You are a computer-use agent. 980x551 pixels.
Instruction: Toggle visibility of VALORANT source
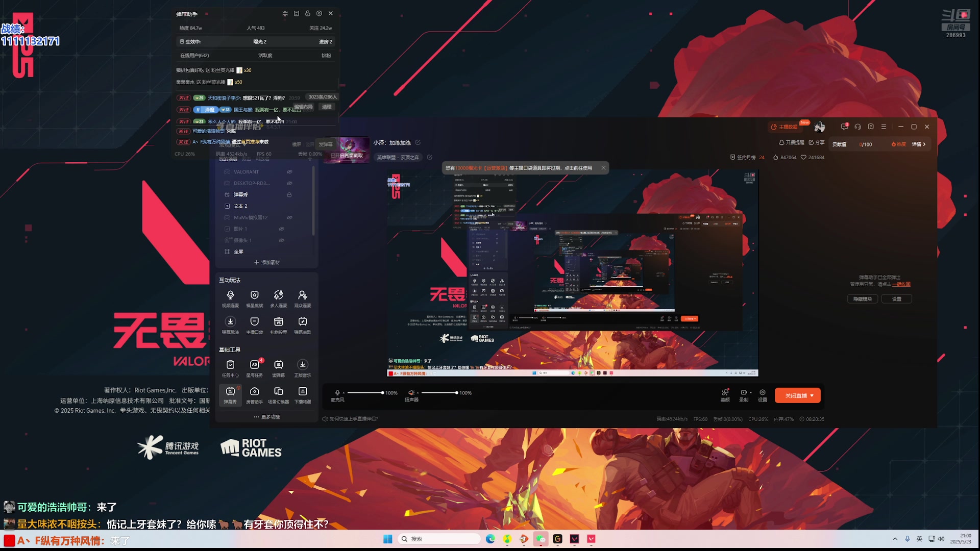(x=289, y=172)
